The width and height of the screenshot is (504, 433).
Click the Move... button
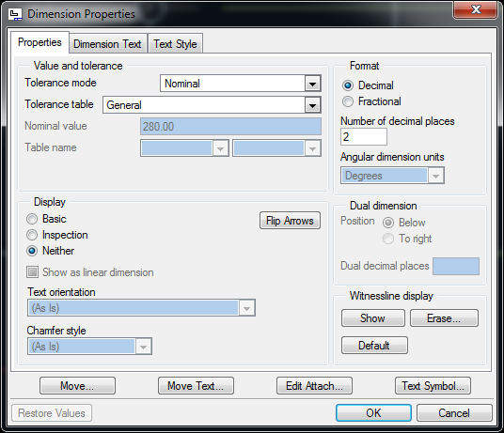77,386
